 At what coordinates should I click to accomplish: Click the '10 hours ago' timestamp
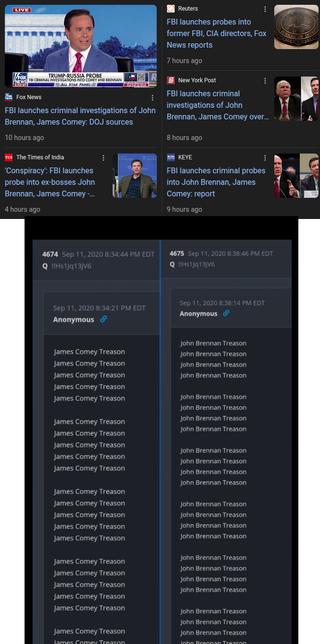[x=25, y=138]
